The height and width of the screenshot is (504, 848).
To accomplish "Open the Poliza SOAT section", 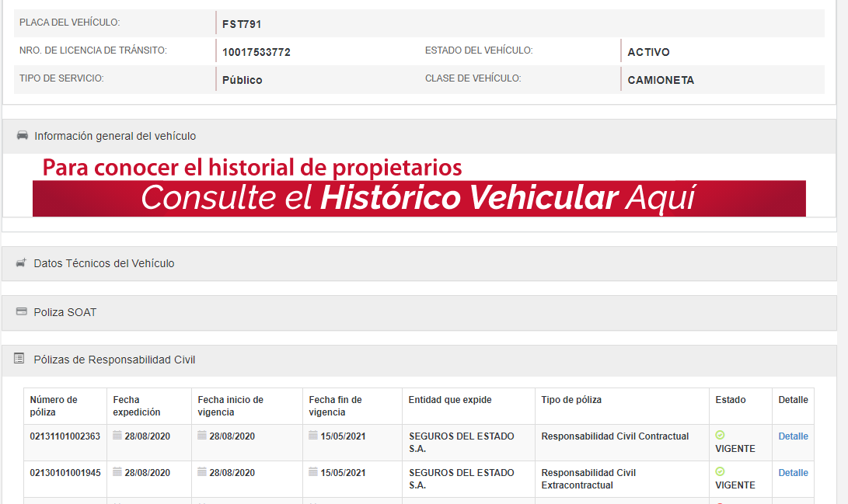I will [65, 312].
